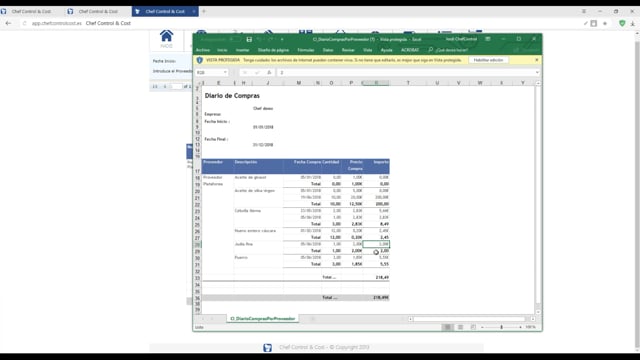The width and height of the screenshot is (640, 360).
Task: Open Ribbon Display Options icon in Excel
Action: pos(488,39)
